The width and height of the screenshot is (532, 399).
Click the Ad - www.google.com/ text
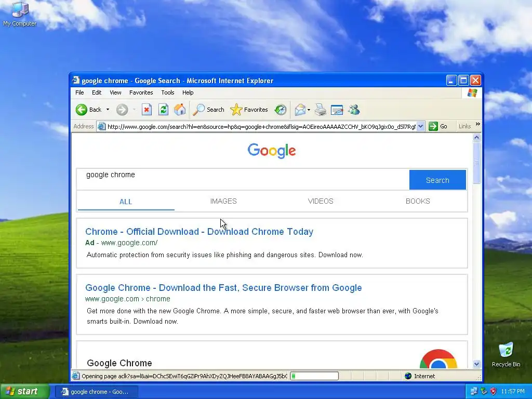click(121, 243)
